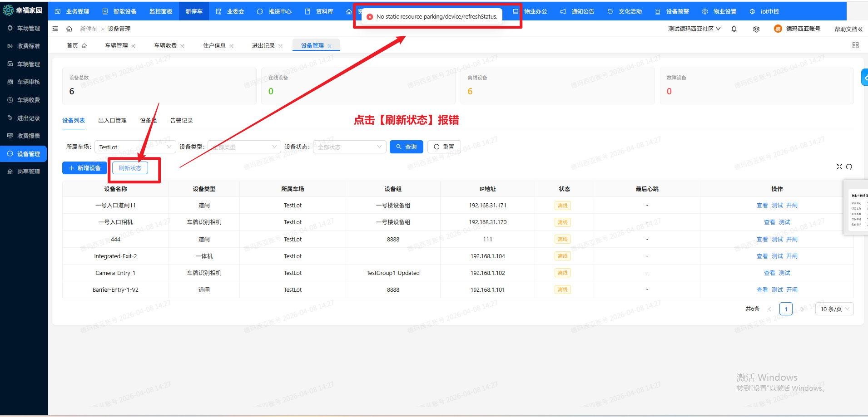Open the 设备类型 dropdown
Viewport: 868px width, 417px height.
[244, 147]
